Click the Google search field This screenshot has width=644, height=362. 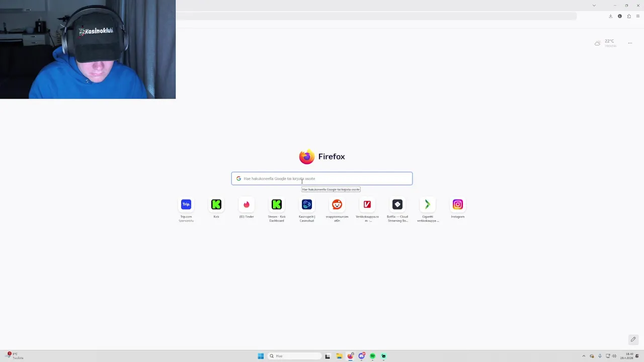pos(322,178)
